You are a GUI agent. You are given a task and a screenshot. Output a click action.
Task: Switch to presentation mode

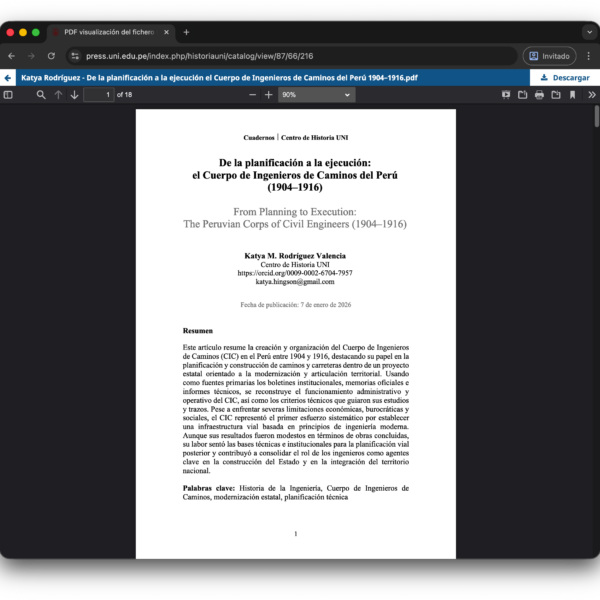506,95
